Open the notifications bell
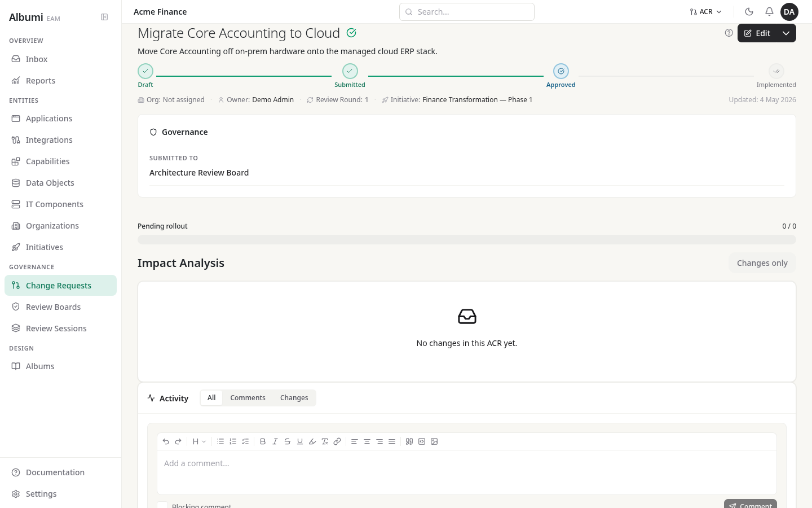 pyautogui.click(x=769, y=11)
